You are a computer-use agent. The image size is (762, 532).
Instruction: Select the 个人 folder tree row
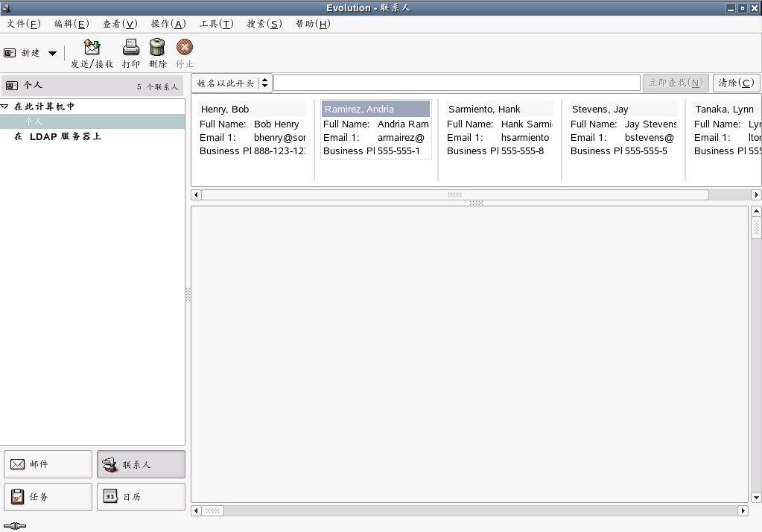[92, 121]
